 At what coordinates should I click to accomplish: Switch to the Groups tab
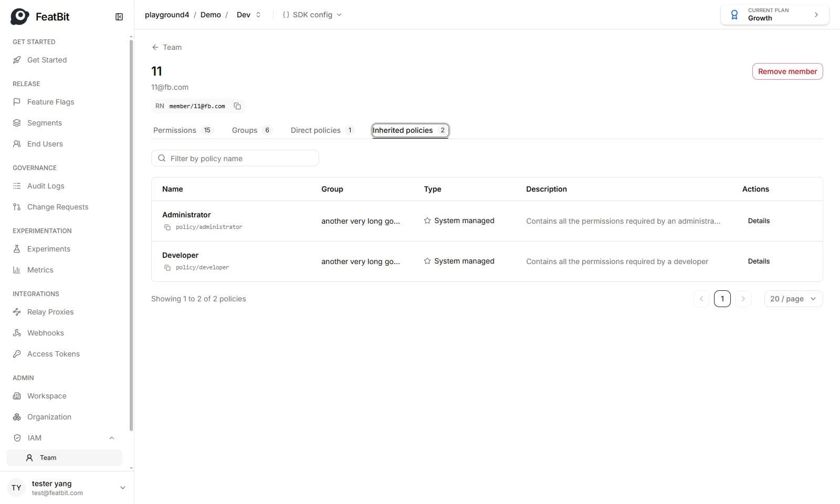(x=252, y=130)
